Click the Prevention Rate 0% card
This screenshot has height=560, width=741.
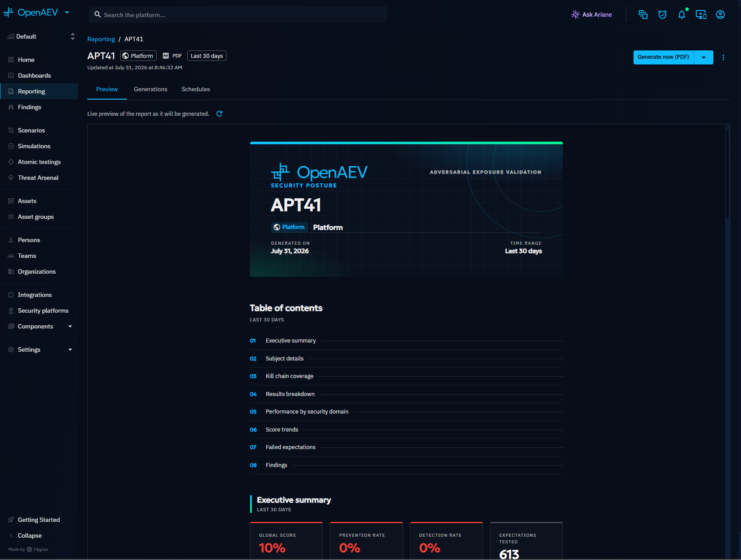pyautogui.click(x=366, y=541)
